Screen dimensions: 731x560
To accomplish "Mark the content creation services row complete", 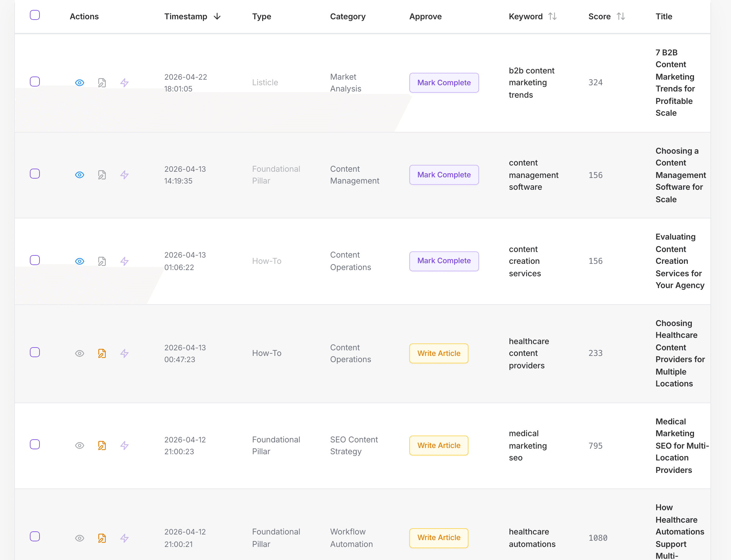I will click(x=444, y=261).
